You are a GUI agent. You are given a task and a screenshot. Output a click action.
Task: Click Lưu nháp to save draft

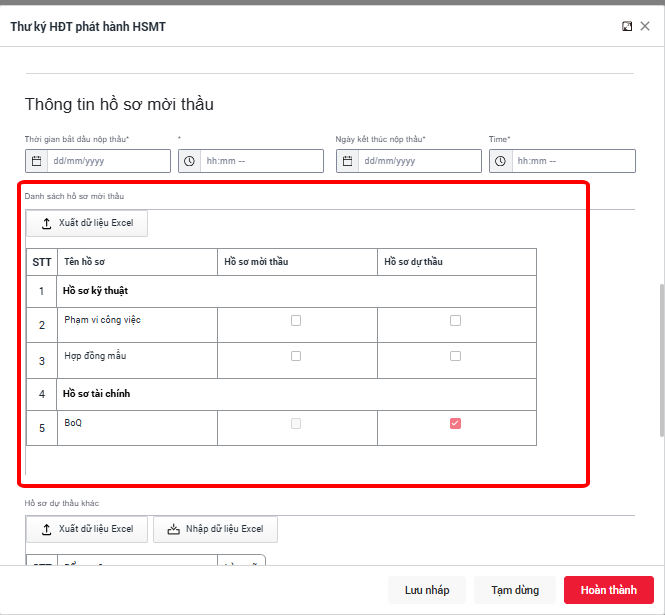(x=427, y=590)
